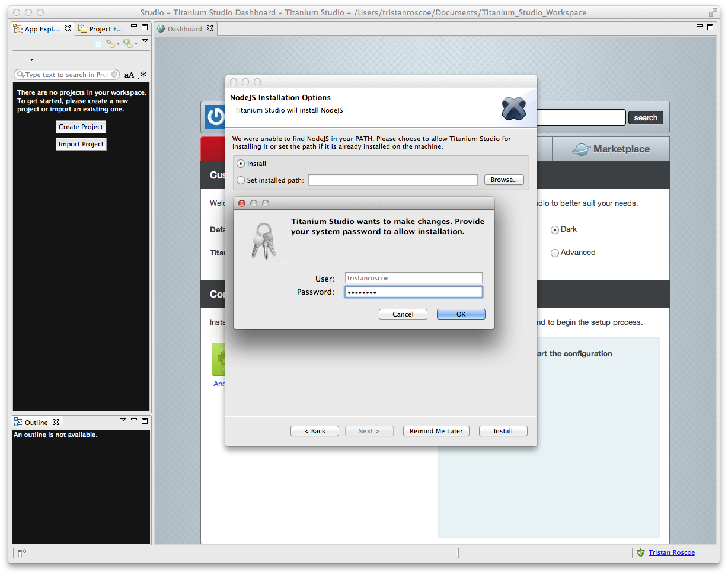Maximize the Outline panel
The width and height of the screenshot is (728, 575).
(145, 420)
